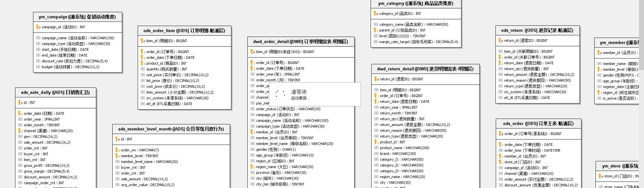Click the key icon beside parent_id (父级品类ID)
This screenshot has height=188, width=644.
coord(375,30)
